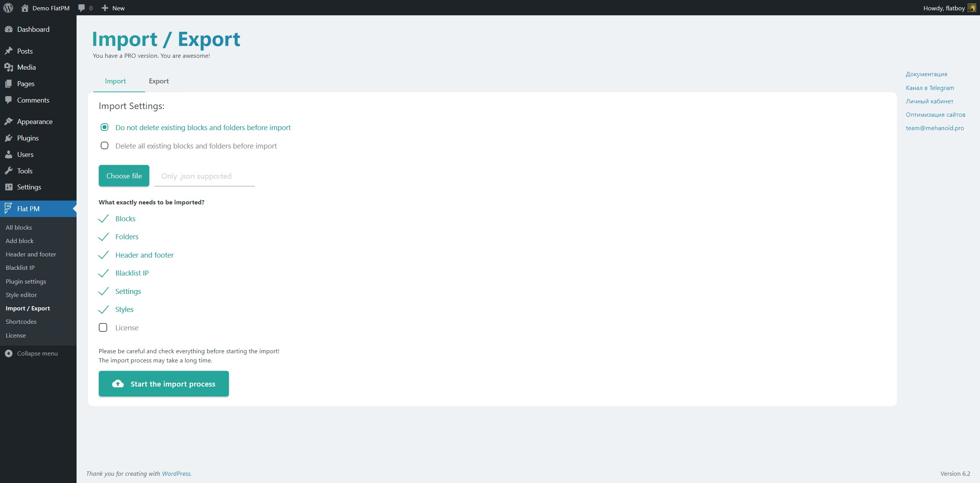Enable the License checkbox

[x=103, y=328]
